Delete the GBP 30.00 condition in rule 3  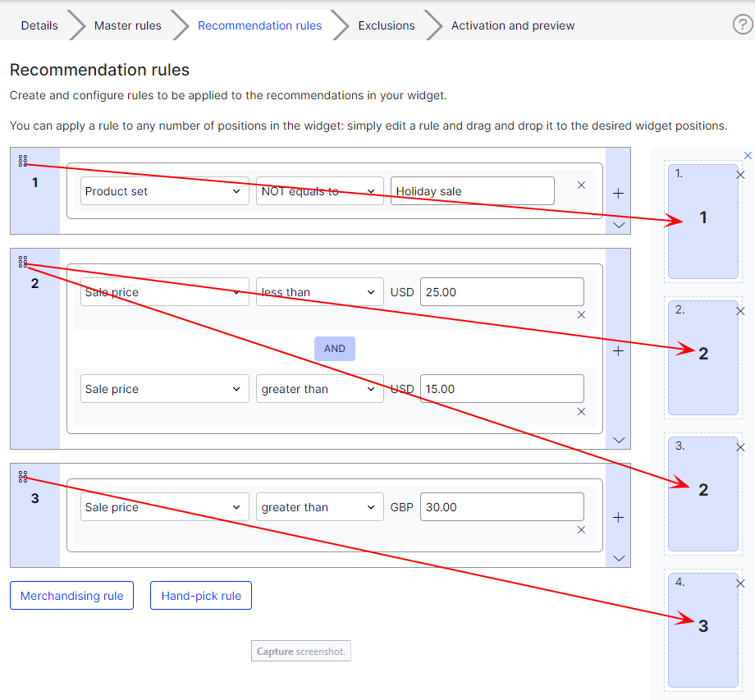tap(582, 530)
